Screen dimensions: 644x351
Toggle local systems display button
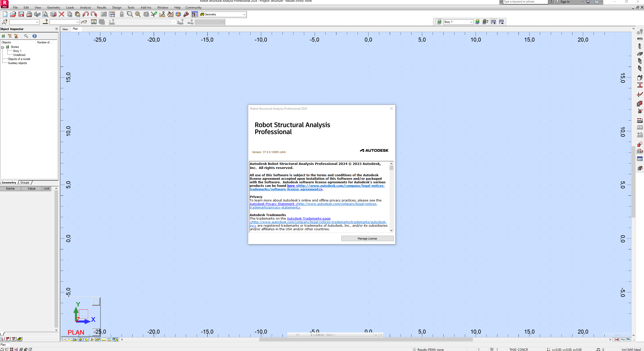(x=92, y=339)
